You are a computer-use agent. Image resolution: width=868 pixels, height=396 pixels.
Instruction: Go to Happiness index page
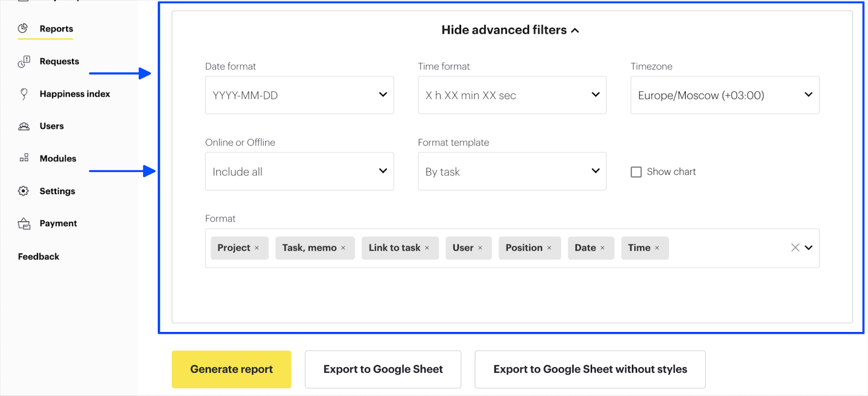(75, 94)
